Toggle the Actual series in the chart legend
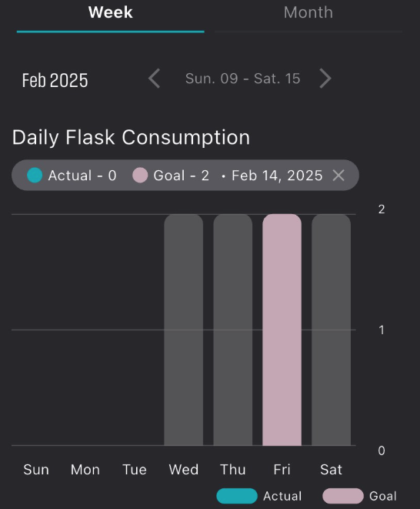 (x=259, y=496)
